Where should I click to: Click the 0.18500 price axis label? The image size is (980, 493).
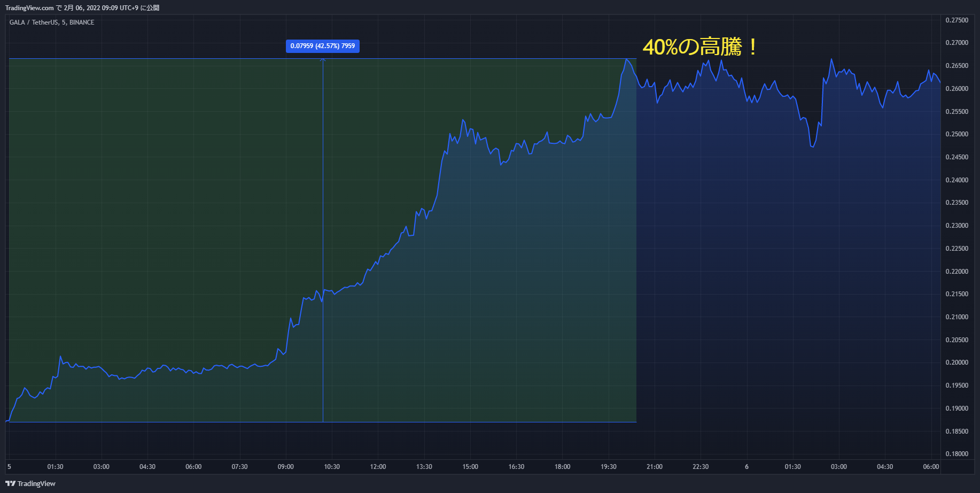point(956,432)
